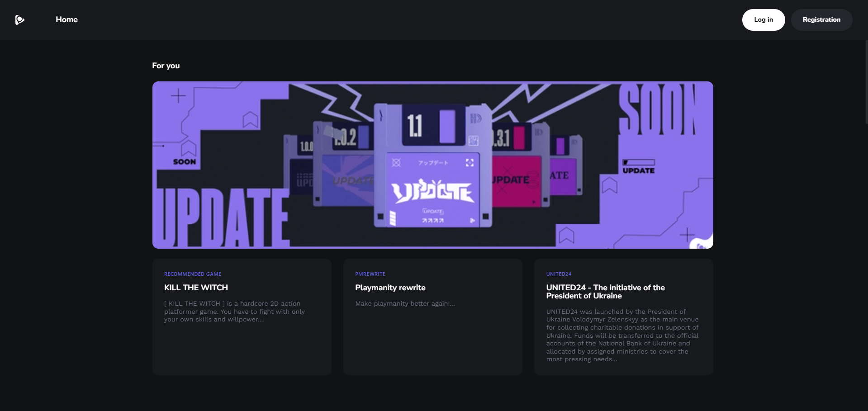Click the KILL THE WITCH description text

pos(234,312)
